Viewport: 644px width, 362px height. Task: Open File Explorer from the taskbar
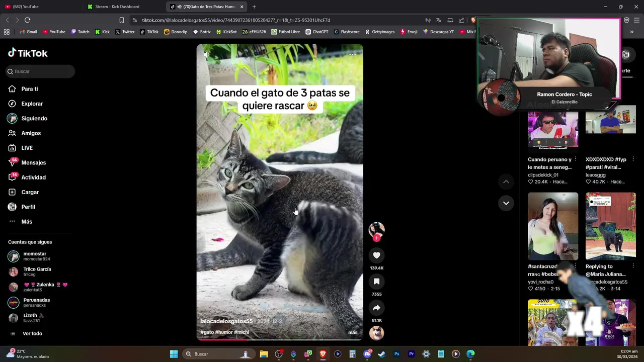(264, 354)
